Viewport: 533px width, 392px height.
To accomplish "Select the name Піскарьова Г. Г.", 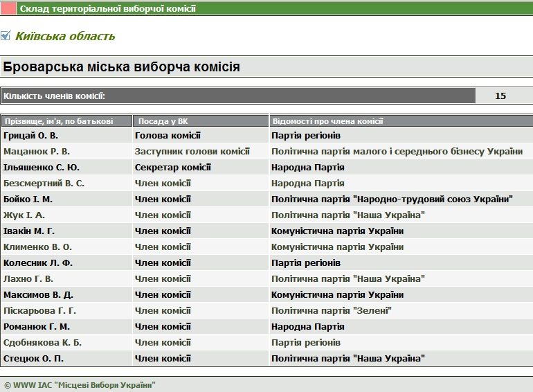I will click(39, 311).
